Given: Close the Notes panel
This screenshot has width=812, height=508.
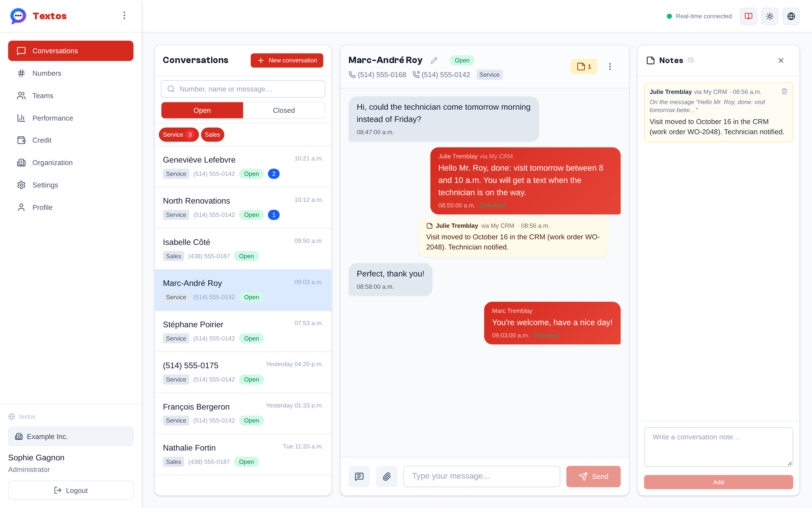Looking at the screenshot, I should (781, 61).
